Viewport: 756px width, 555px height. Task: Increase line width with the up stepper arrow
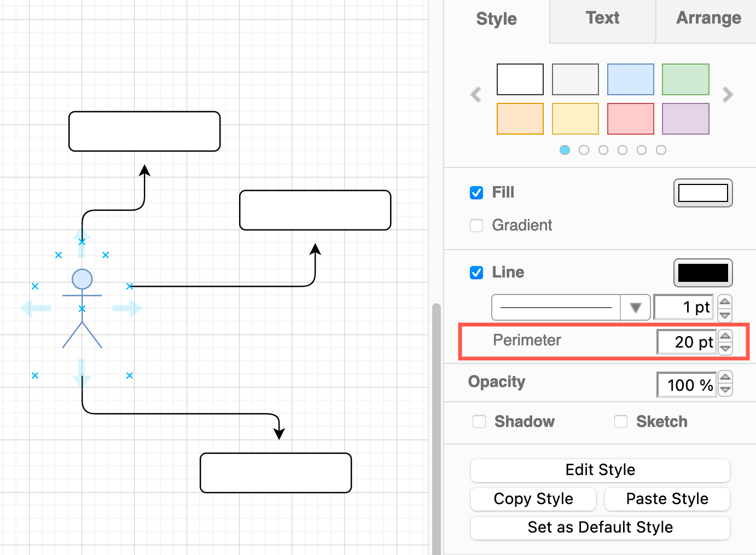tap(725, 301)
